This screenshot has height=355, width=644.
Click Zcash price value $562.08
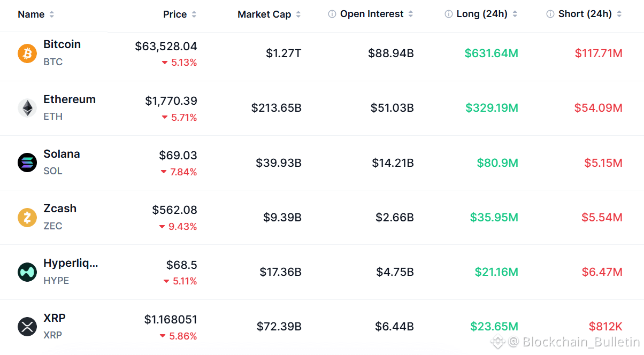(x=174, y=210)
